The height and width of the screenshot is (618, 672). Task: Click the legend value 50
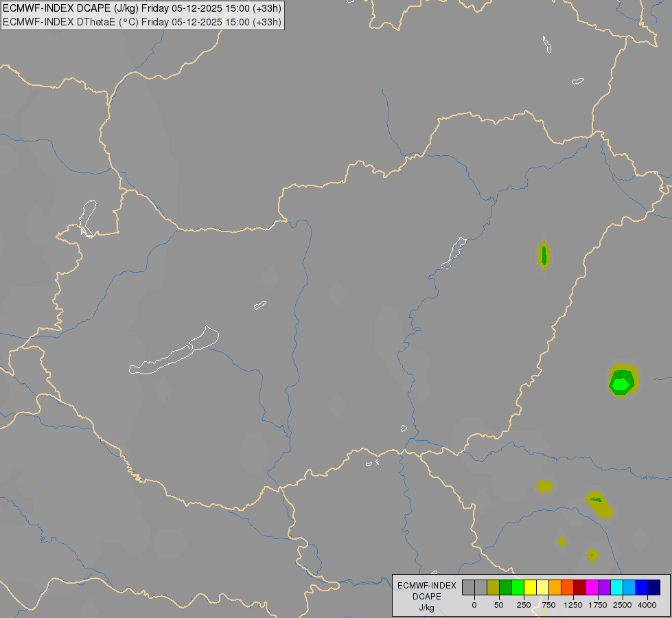(x=499, y=605)
